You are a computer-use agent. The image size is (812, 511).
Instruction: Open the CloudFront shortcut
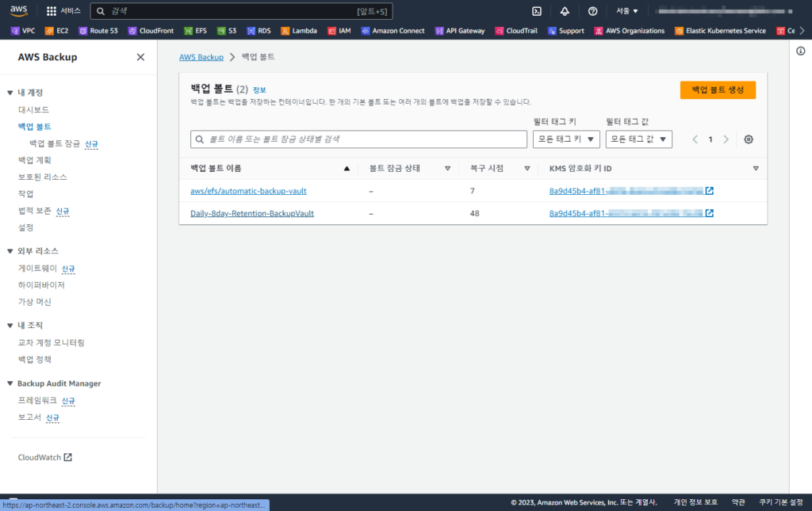[x=151, y=31]
